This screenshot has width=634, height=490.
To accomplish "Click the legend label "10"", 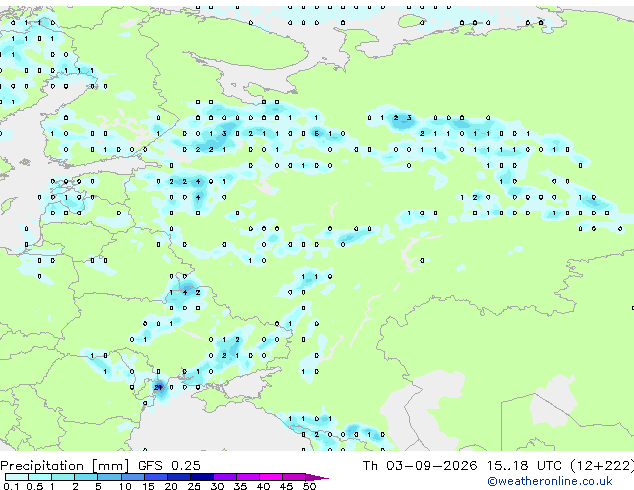I will (125, 486).
